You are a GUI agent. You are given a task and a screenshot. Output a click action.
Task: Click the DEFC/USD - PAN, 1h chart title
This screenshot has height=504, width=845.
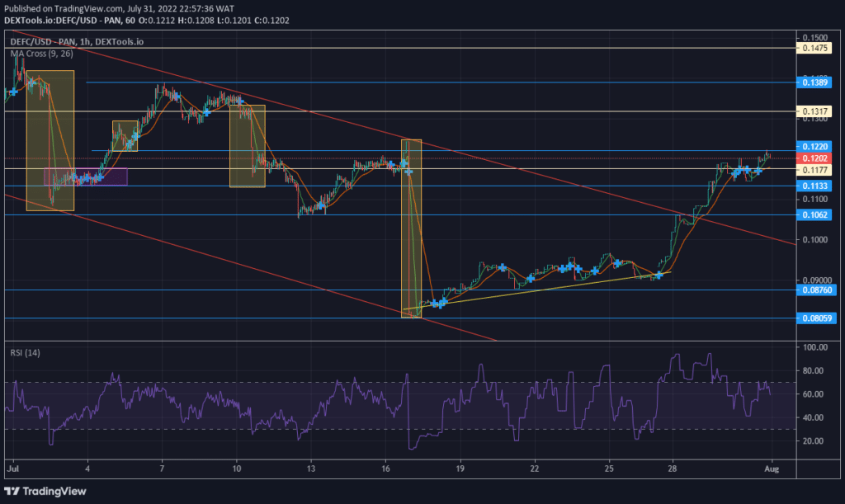point(77,41)
